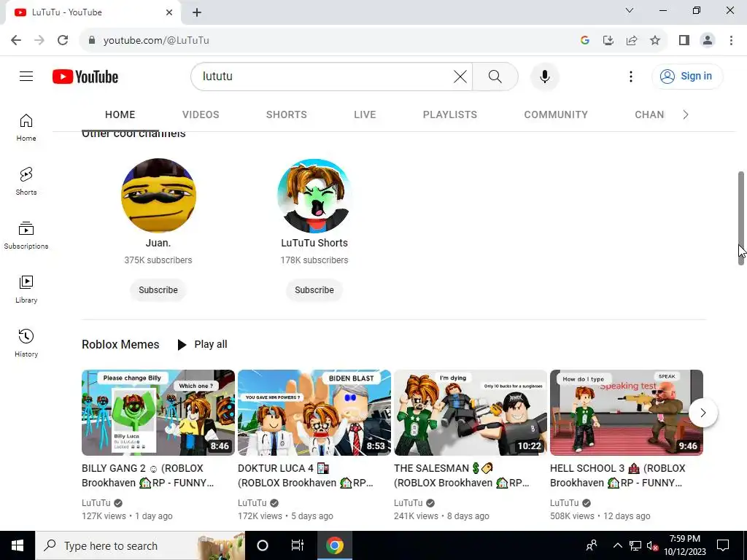Bookmark this page with the star icon
This screenshot has width=747, height=560.
[x=655, y=40]
